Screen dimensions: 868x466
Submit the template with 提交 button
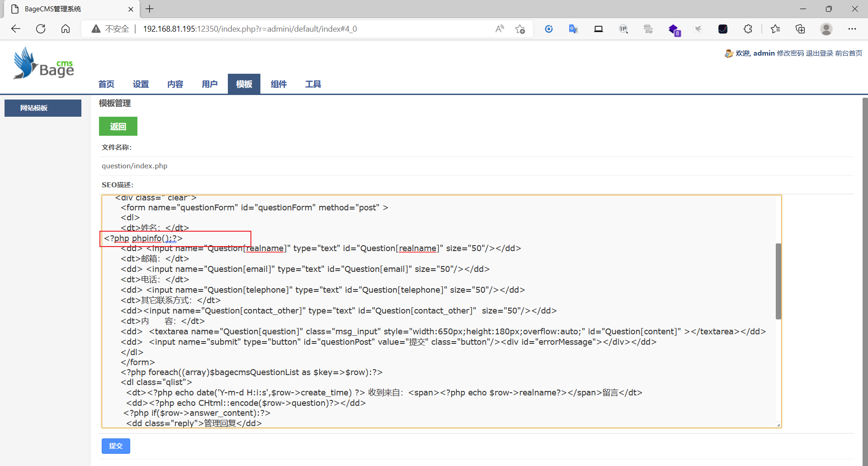(x=116, y=446)
